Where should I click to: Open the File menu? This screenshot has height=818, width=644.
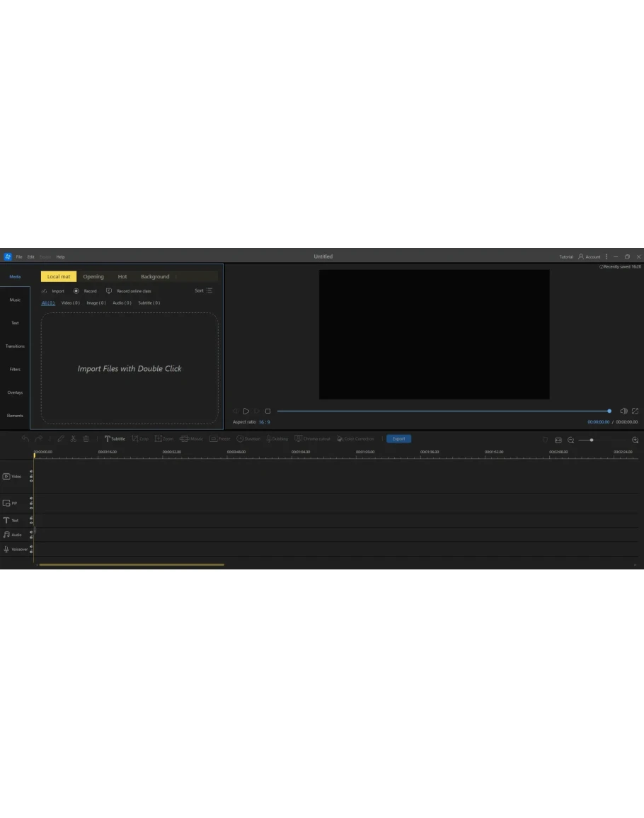click(x=19, y=257)
